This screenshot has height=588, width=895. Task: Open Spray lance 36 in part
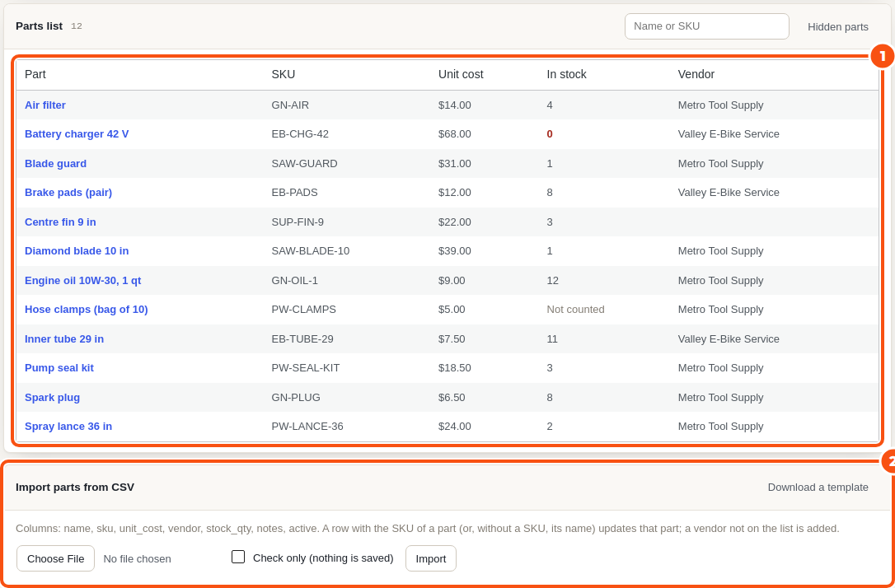click(68, 426)
